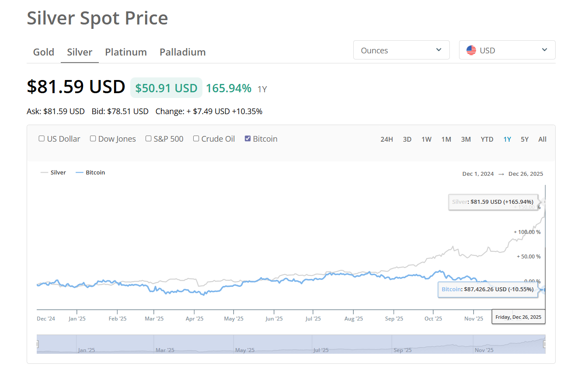
Task: Switch chart to 3M range
Action: point(466,139)
